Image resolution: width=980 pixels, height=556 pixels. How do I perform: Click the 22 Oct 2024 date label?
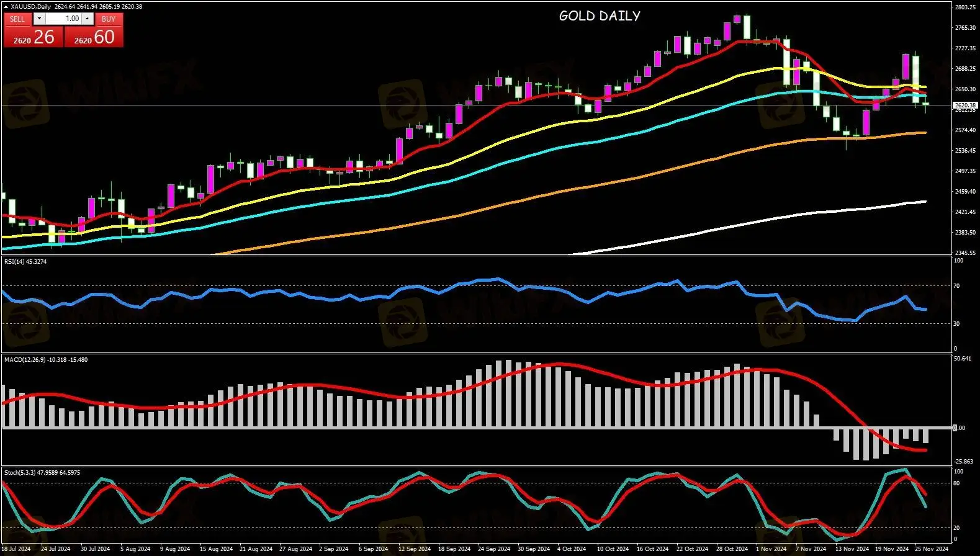(x=692, y=549)
